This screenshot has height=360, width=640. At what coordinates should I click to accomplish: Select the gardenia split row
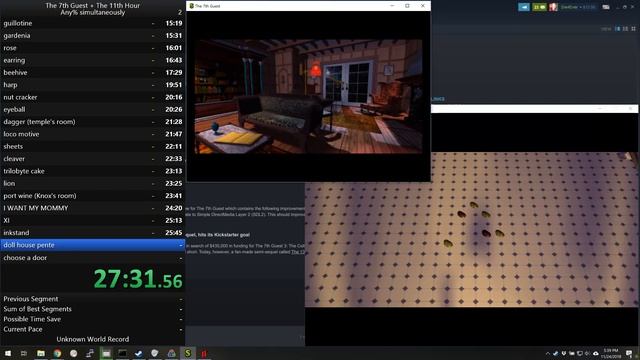93,36
